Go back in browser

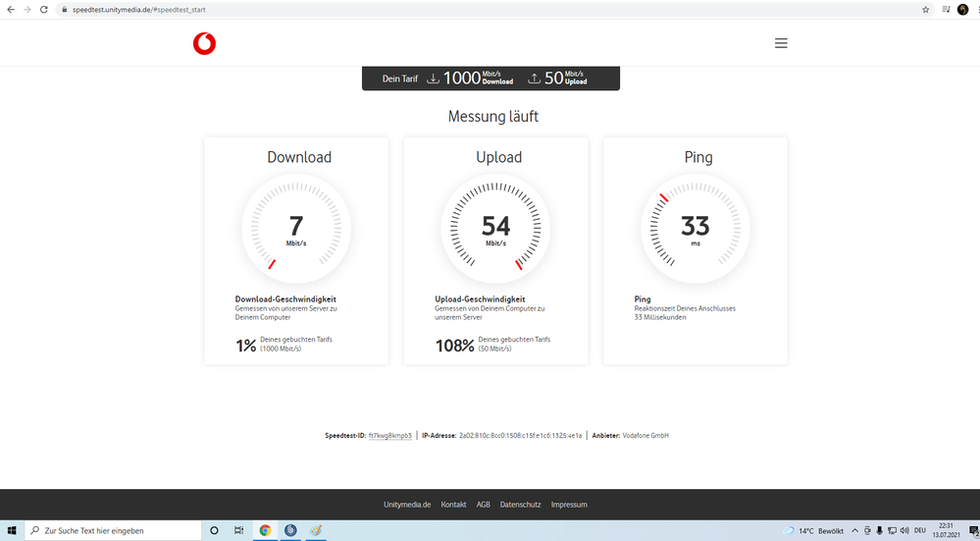[x=11, y=10]
